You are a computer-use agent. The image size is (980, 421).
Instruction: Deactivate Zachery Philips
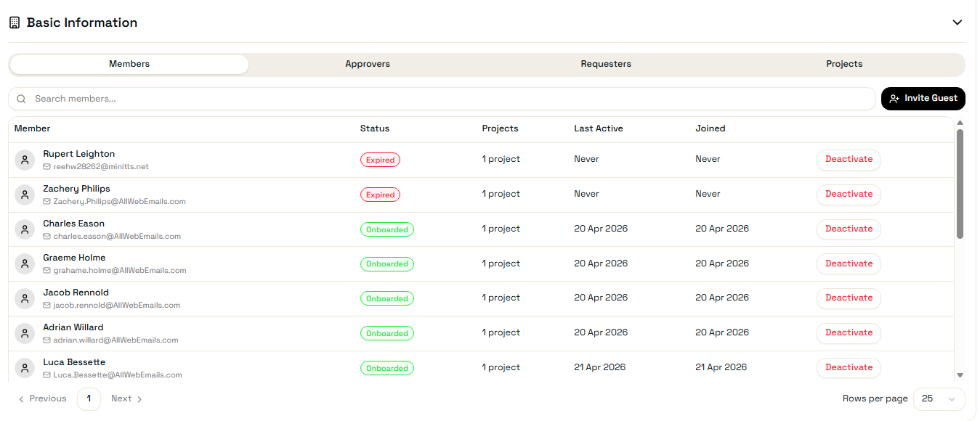pyautogui.click(x=849, y=195)
